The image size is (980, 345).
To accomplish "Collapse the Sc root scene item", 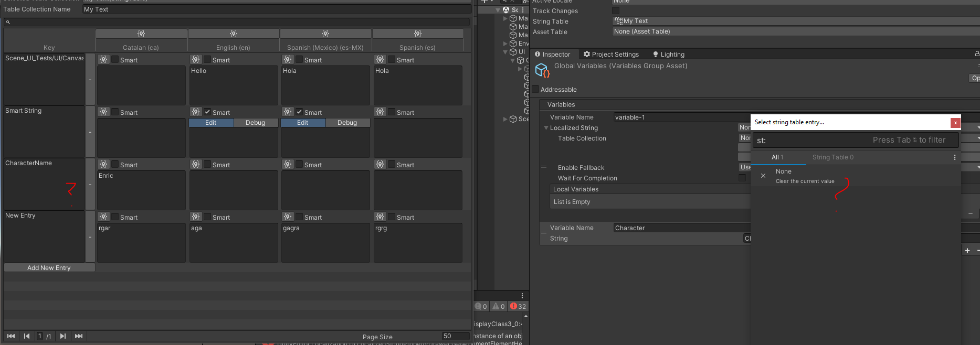I will coord(498,10).
